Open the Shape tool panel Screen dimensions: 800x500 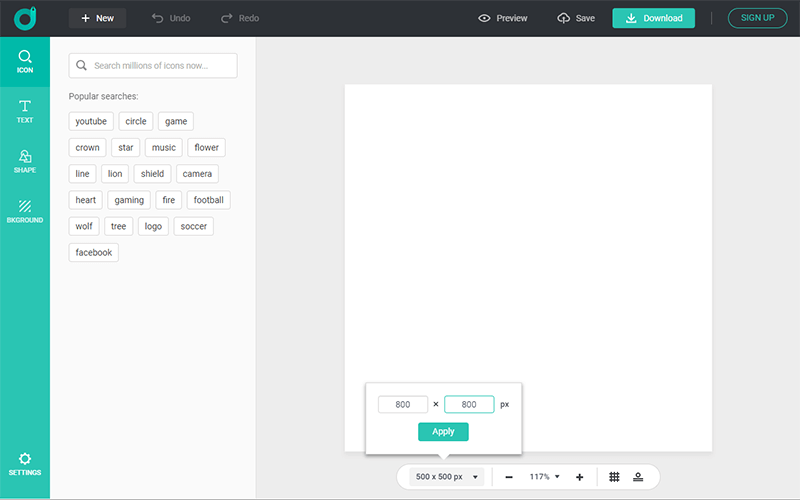click(25, 161)
